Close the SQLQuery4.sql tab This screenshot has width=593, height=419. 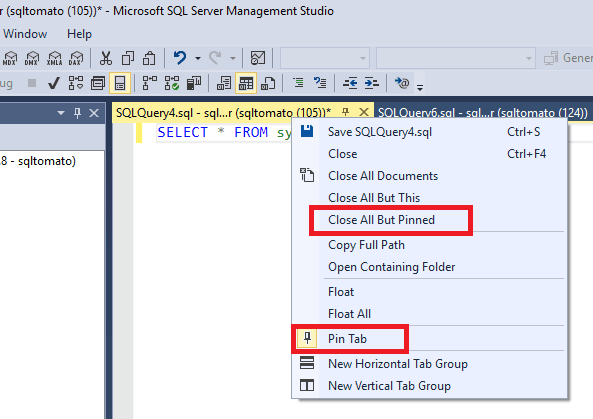pos(363,112)
